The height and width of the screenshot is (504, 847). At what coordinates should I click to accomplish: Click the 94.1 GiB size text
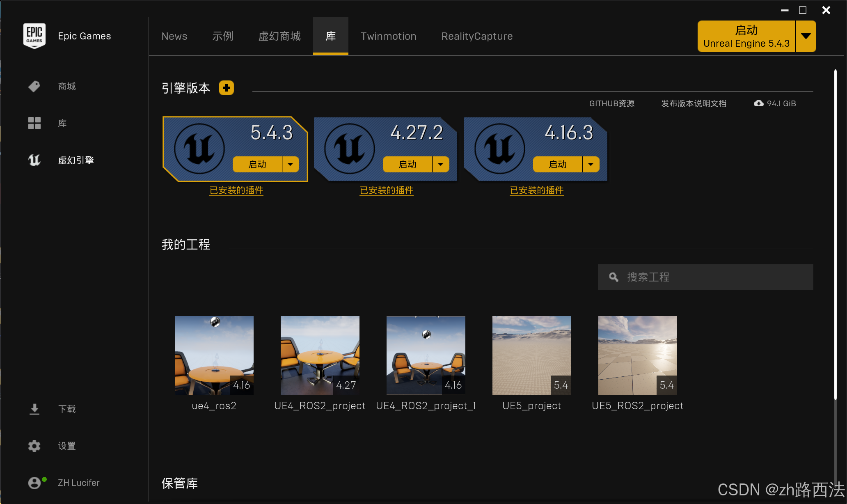781,103
